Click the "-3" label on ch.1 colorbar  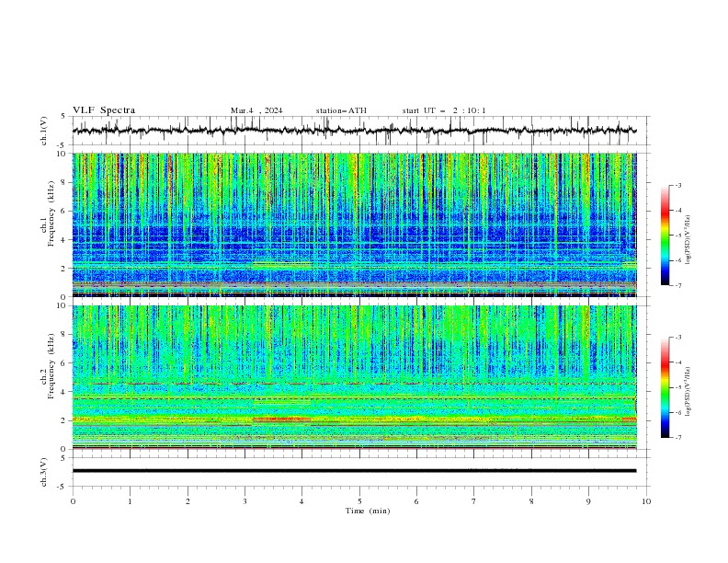pyautogui.click(x=677, y=185)
